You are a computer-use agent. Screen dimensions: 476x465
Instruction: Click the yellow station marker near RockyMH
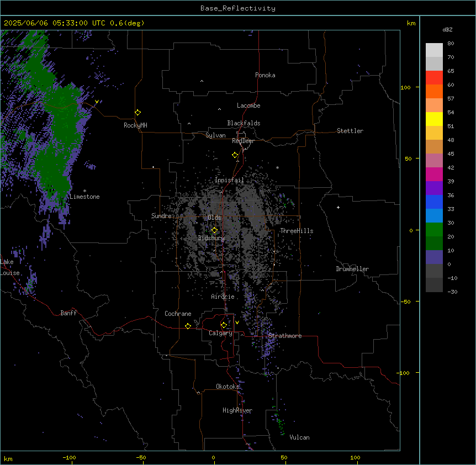point(137,112)
